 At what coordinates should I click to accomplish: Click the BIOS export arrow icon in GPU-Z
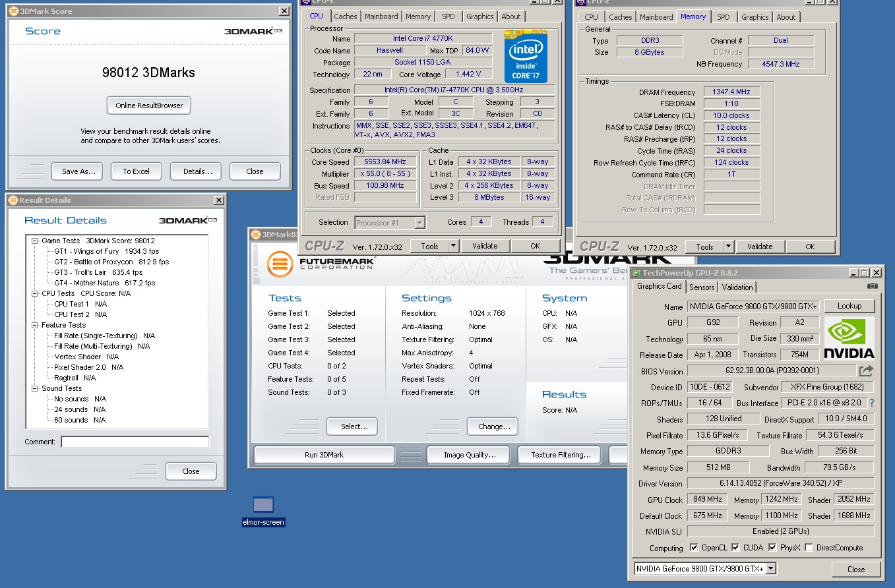click(x=866, y=371)
